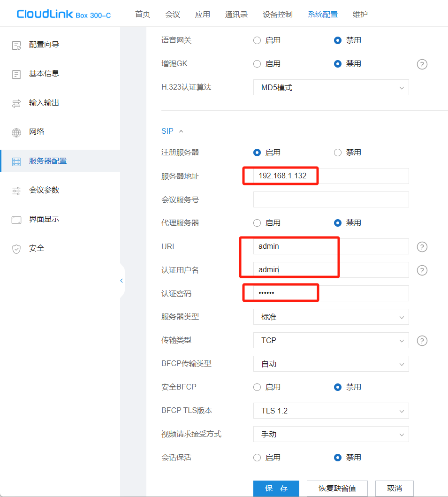Viewport: 448px width, 497px height.
Task: Select 禁用 for 安全BFCP
Action: pos(338,387)
